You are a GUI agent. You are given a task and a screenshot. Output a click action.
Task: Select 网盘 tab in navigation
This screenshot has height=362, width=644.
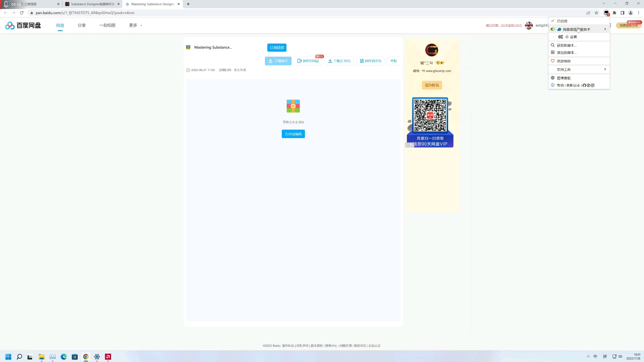pos(60,25)
